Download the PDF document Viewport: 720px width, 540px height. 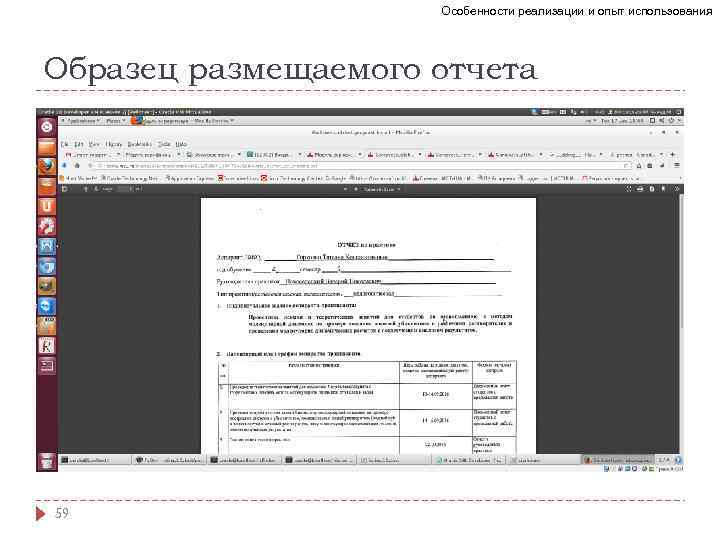tap(652, 189)
